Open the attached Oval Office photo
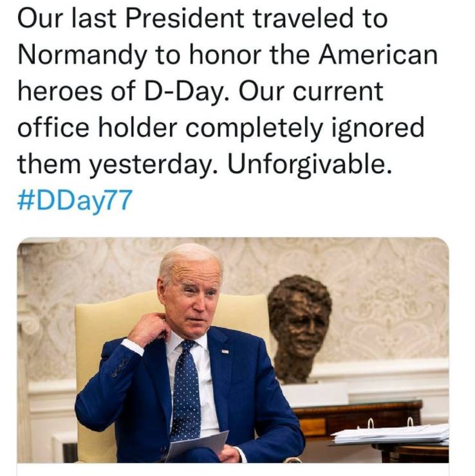 point(233,350)
